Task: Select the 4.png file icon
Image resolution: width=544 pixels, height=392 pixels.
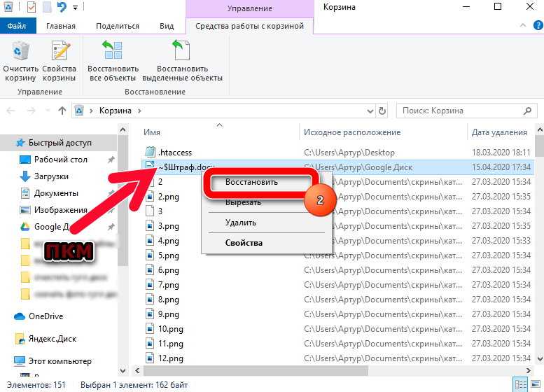Action: [150, 240]
